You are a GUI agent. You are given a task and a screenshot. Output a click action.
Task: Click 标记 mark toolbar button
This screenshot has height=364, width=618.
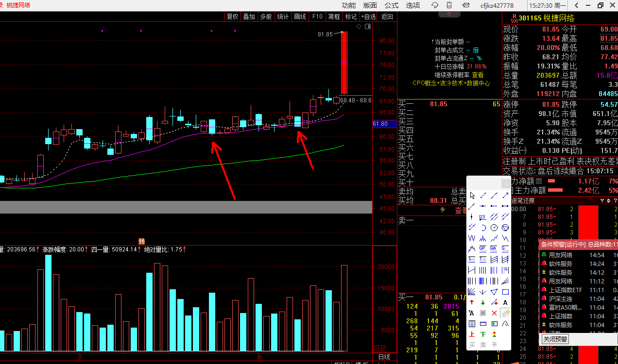click(351, 17)
